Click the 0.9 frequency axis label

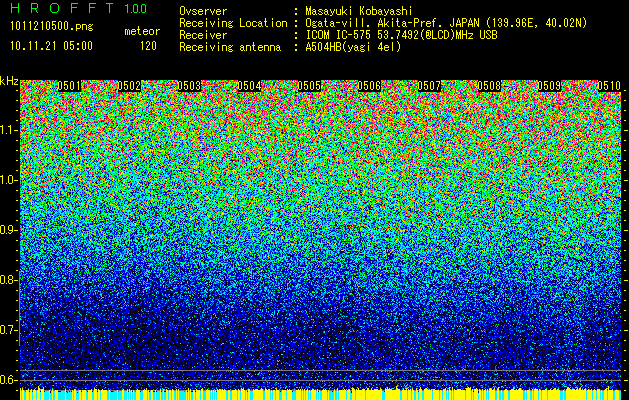coord(7,230)
